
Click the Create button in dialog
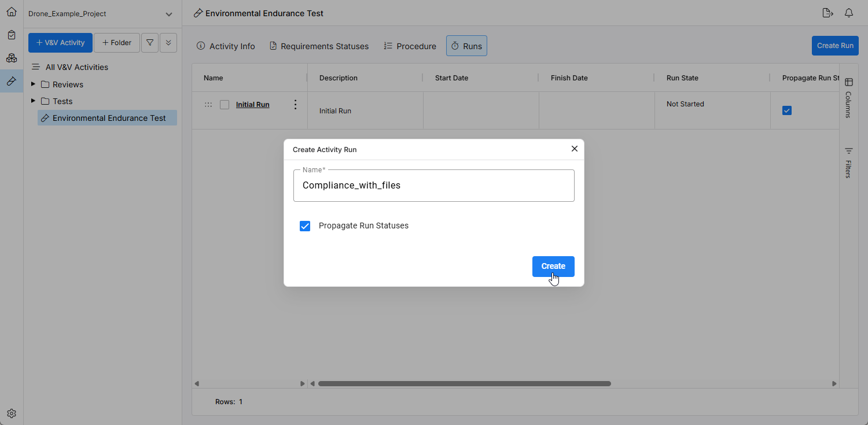click(x=553, y=267)
